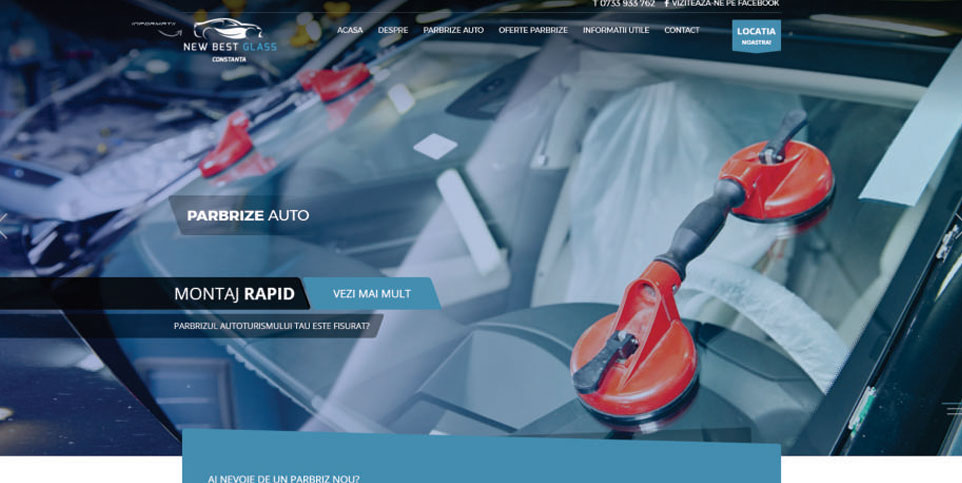Go to previous slide with left arrow
The image size is (962, 483).
(x=4, y=226)
